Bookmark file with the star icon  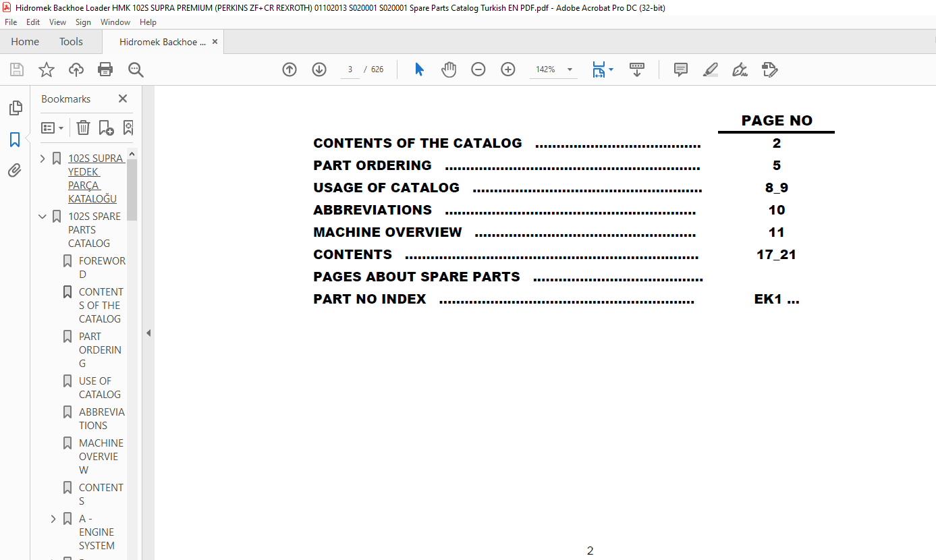point(47,69)
